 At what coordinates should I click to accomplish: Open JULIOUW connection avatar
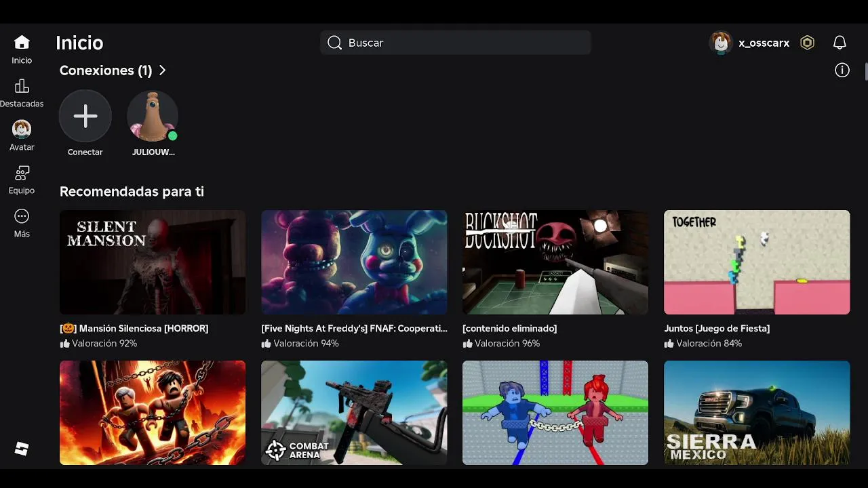click(153, 117)
